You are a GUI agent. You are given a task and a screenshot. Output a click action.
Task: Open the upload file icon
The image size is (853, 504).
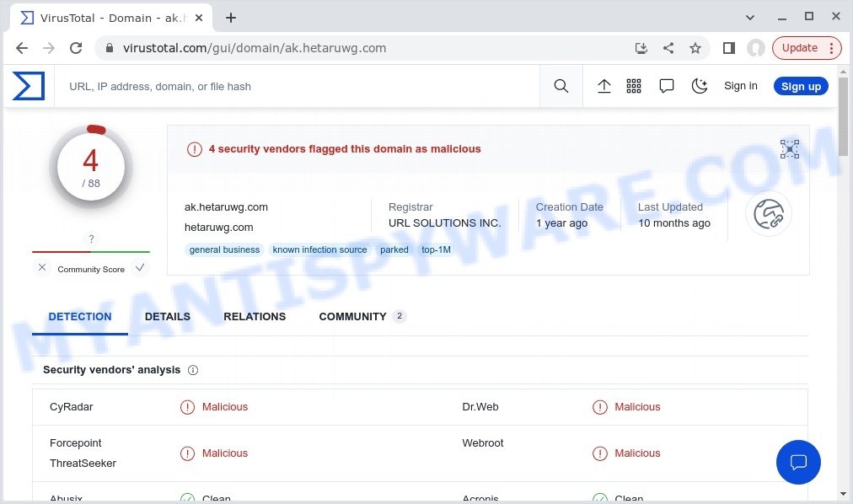(604, 86)
